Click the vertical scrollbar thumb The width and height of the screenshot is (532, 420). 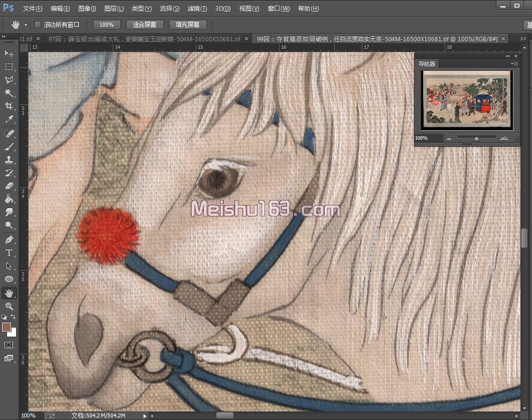point(524,238)
